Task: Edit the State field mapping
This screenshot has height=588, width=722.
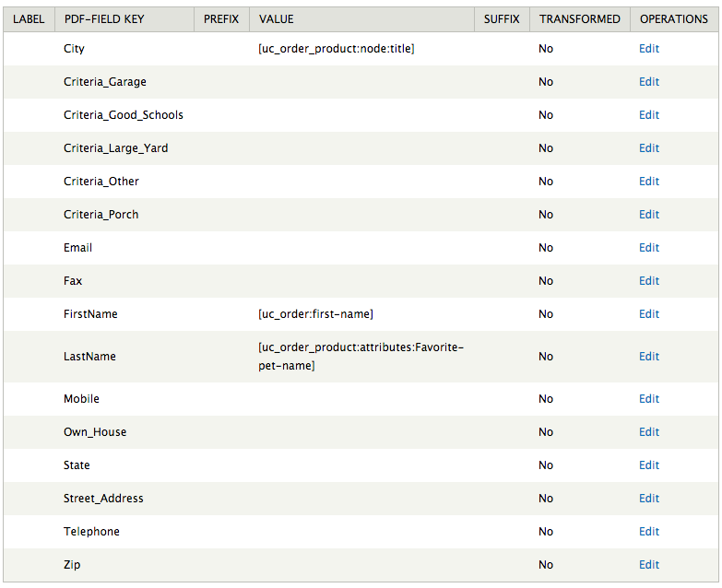Action: (649, 465)
